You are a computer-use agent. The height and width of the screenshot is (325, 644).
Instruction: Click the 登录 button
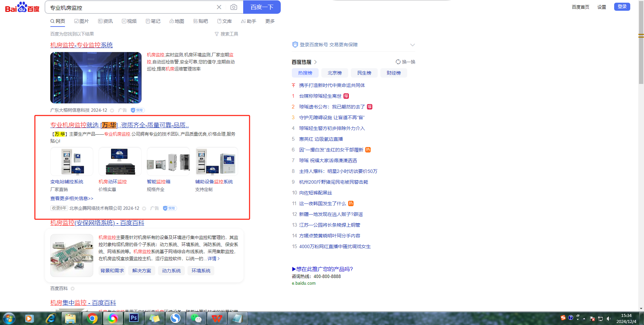pyautogui.click(x=622, y=7)
